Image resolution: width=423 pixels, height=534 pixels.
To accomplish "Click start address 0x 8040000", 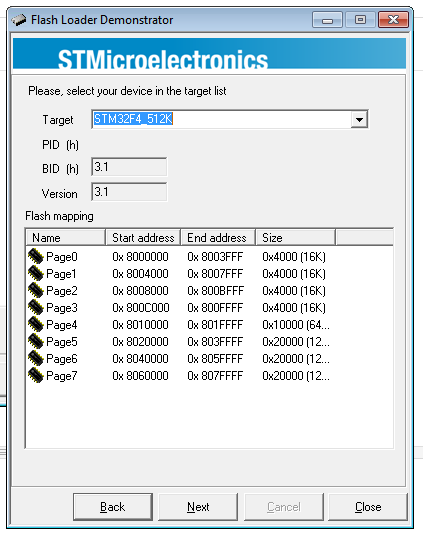I will [x=140, y=359].
